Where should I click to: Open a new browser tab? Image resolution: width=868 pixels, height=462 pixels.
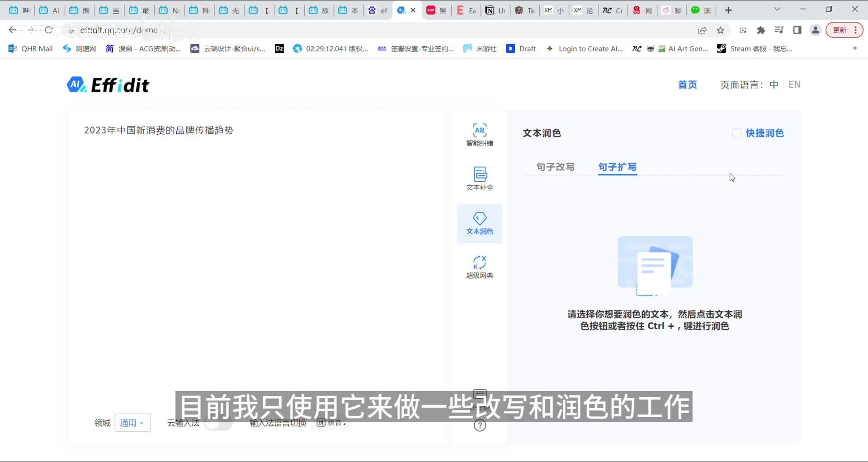(x=728, y=10)
